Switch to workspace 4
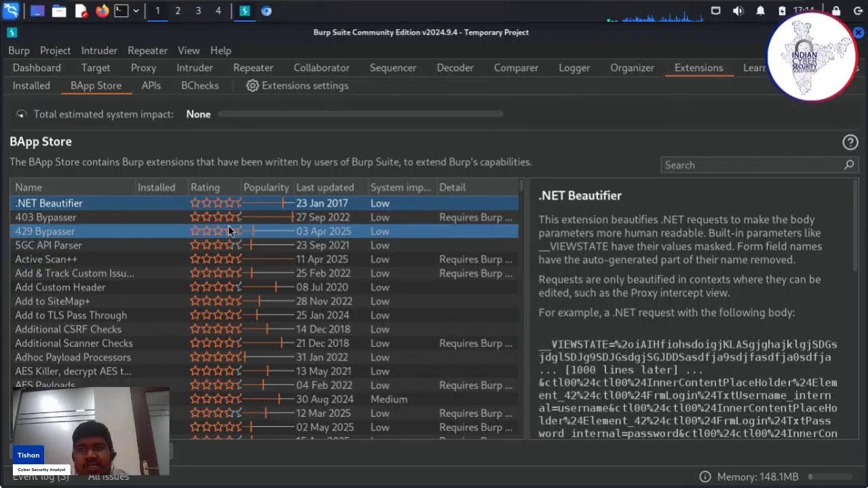This screenshot has height=488, width=868. [x=218, y=11]
